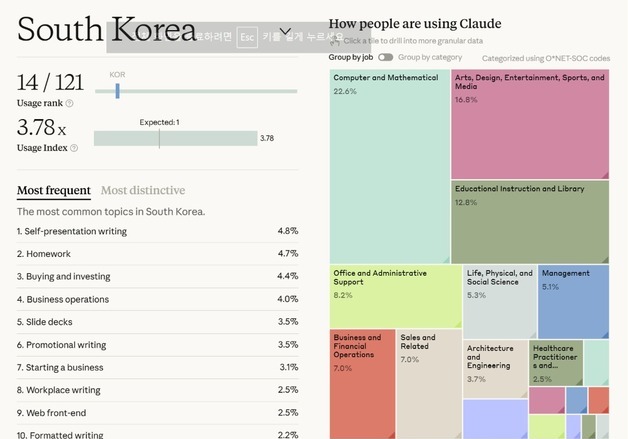Viewport: 628px width, 439px height.
Task: Select Self-presentation writing row
Action: pos(157,231)
